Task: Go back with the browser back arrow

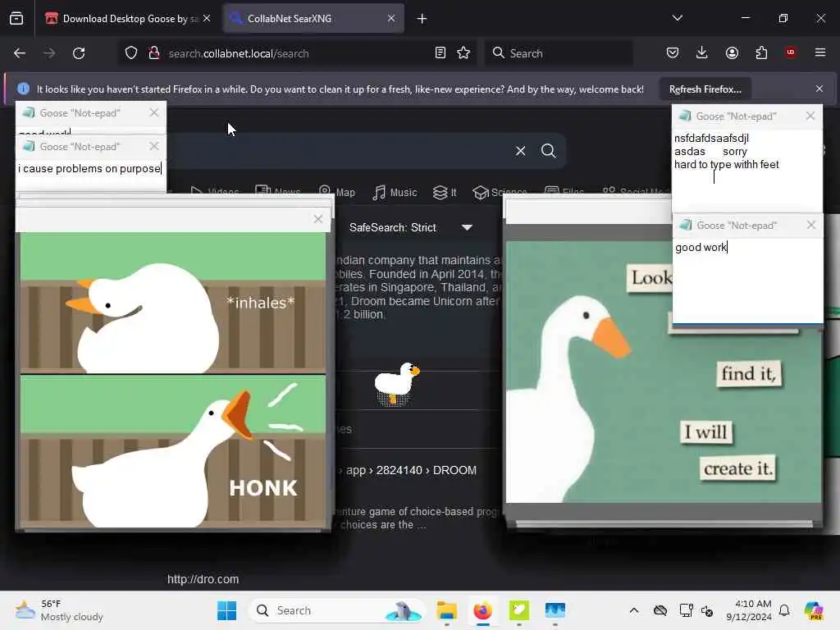Action: pos(20,53)
